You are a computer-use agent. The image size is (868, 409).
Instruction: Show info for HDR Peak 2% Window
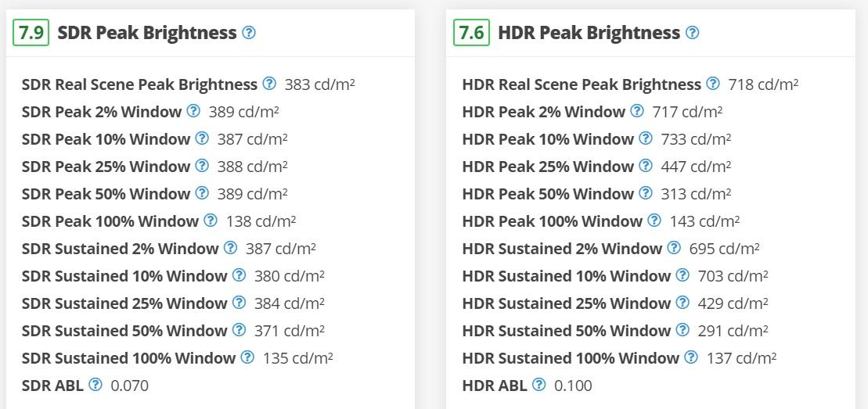[x=636, y=111]
